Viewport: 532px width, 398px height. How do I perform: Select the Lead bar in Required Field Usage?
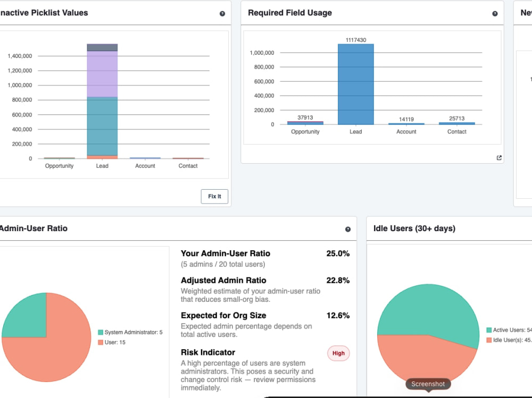(x=355, y=84)
